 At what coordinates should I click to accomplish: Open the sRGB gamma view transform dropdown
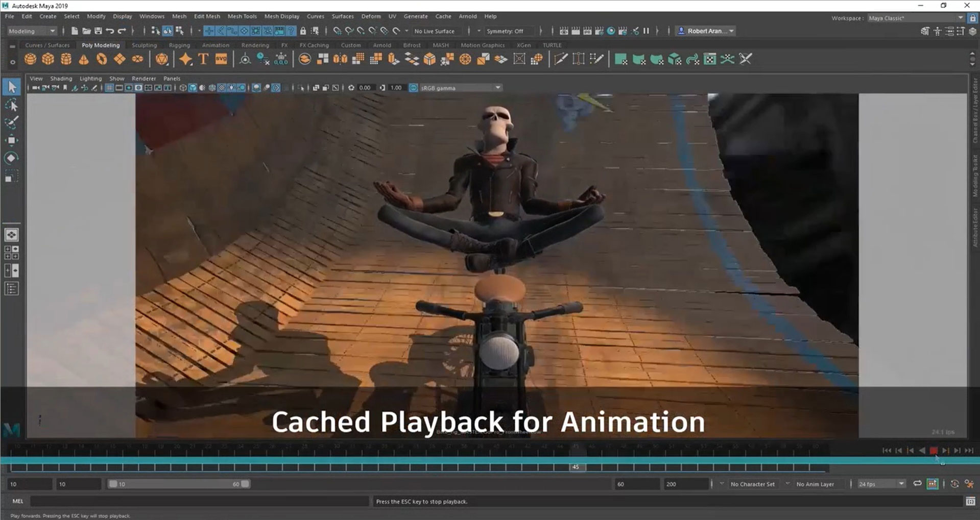461,88
